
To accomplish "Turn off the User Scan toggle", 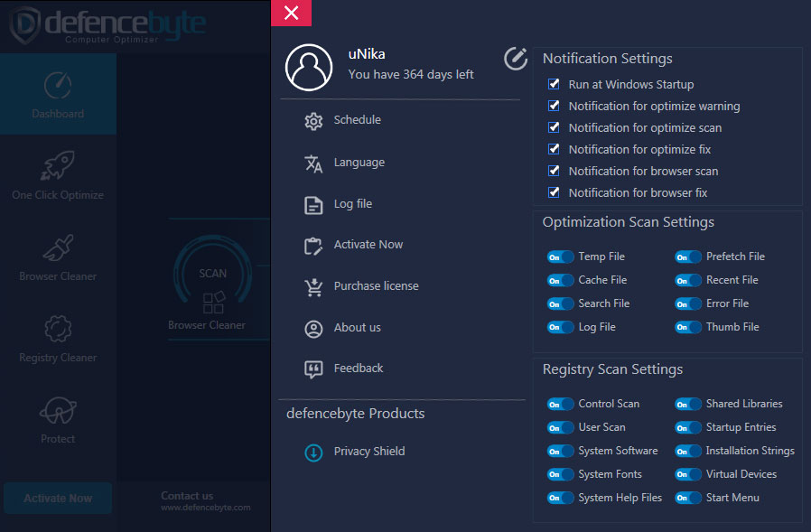I will click(560, 427).
